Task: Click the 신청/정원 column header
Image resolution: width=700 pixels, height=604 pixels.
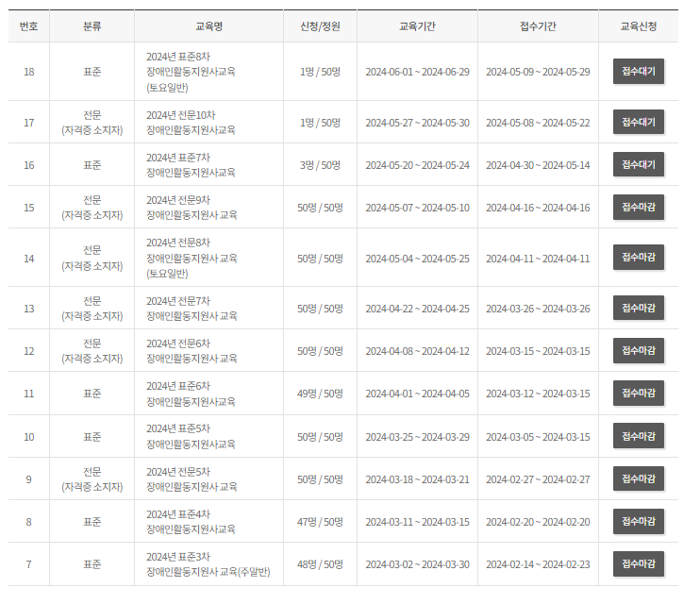Action: (x=320, y=26)
